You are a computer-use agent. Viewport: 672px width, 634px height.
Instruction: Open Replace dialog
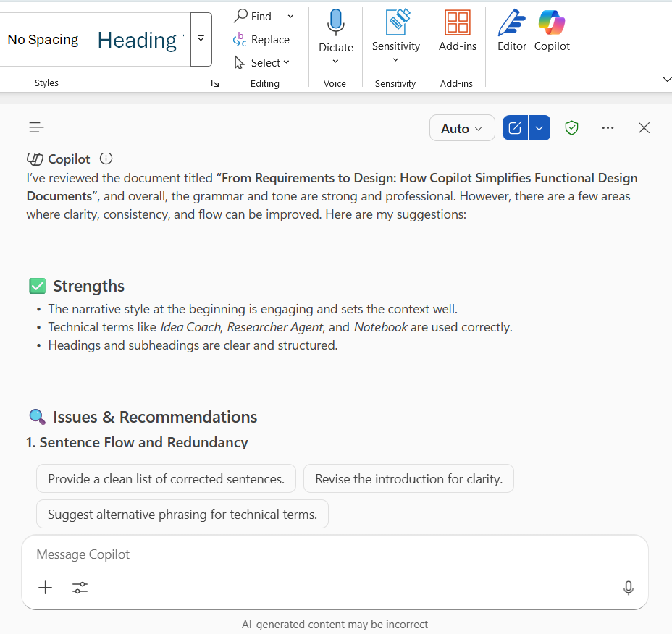tap(261, 39)
